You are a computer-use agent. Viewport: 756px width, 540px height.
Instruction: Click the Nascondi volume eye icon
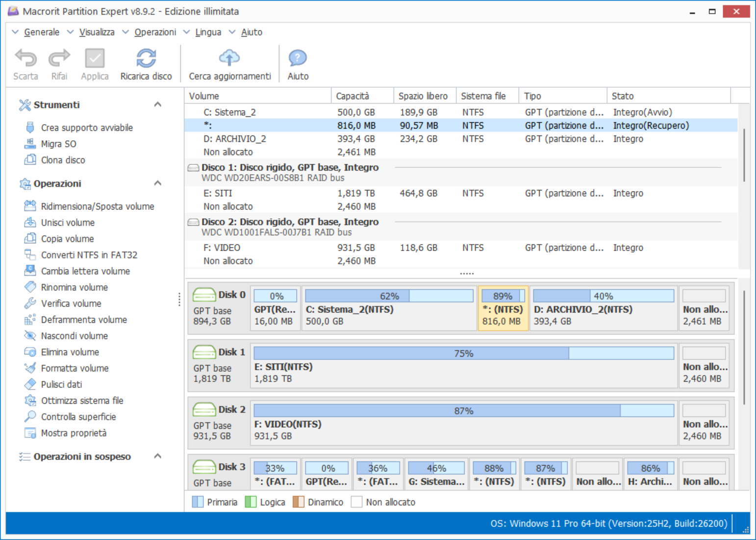30,335
